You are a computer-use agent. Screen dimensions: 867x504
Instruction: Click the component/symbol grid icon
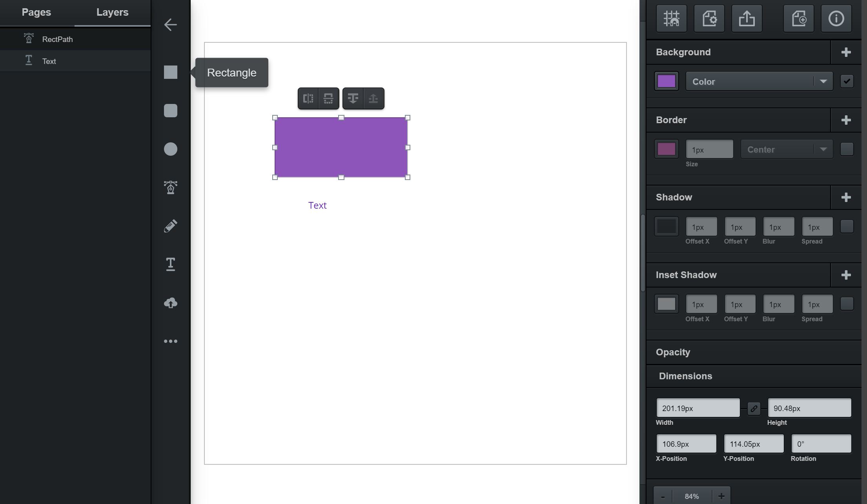click(671, 17)
